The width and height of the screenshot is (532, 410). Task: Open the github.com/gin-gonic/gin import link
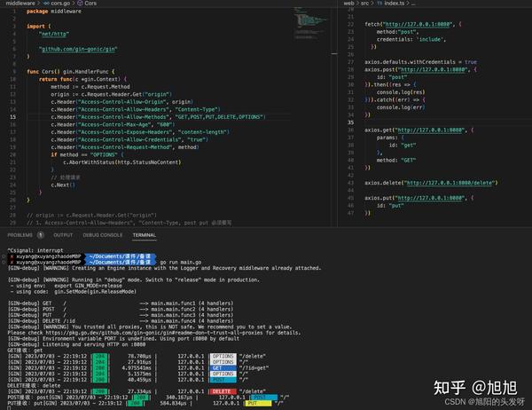tap(78, 49)
